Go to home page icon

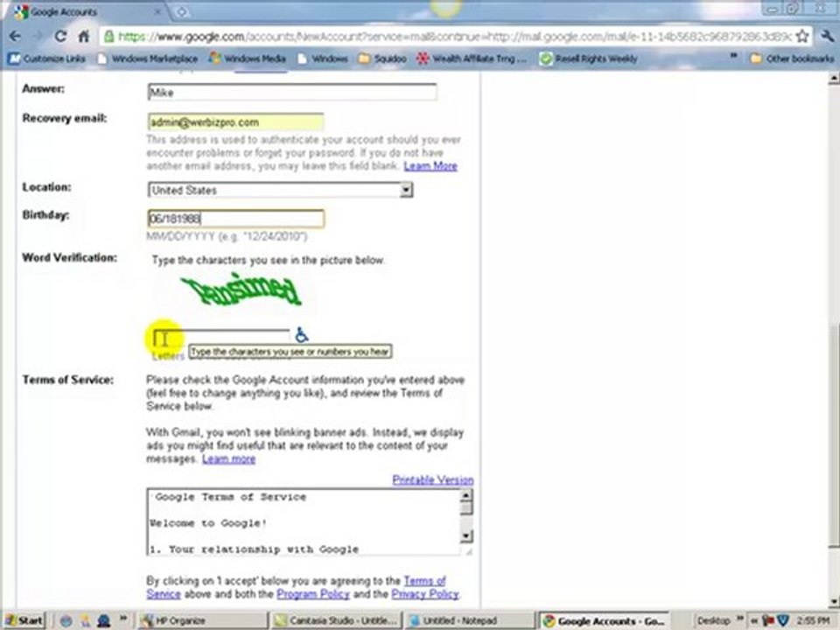pos(84,37)
